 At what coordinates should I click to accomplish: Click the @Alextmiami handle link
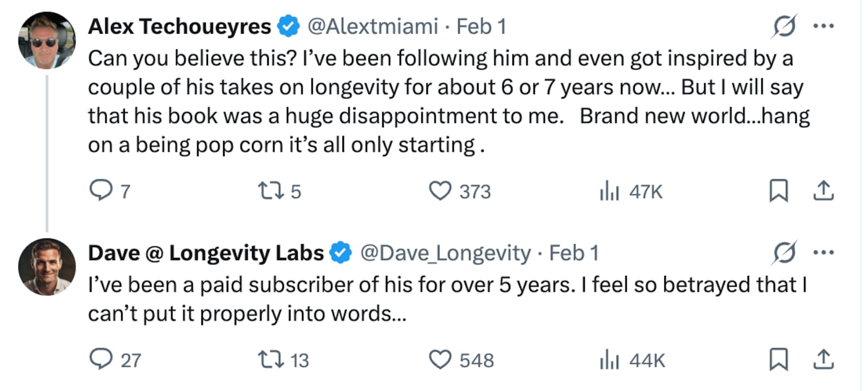(373, 27)
